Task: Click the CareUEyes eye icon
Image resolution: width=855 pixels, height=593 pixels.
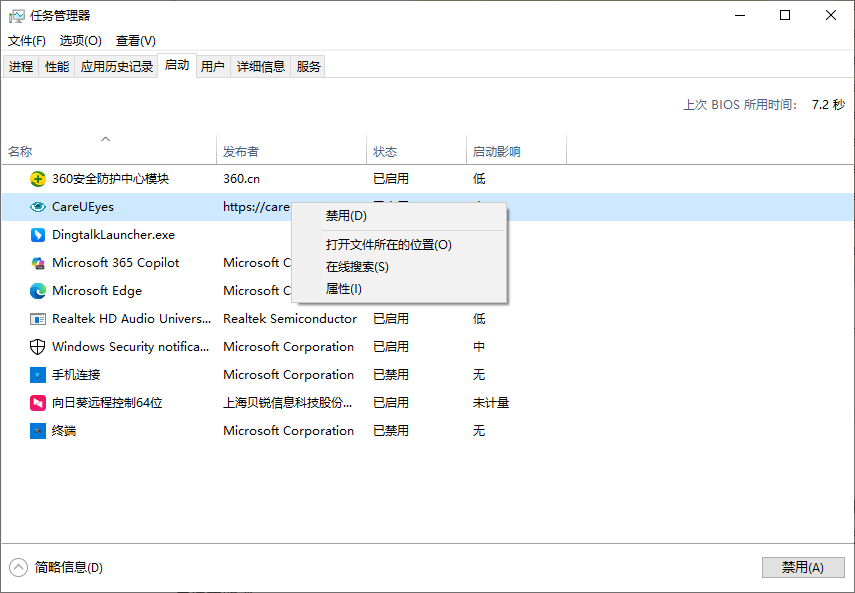Action: (x=38, y=207)
